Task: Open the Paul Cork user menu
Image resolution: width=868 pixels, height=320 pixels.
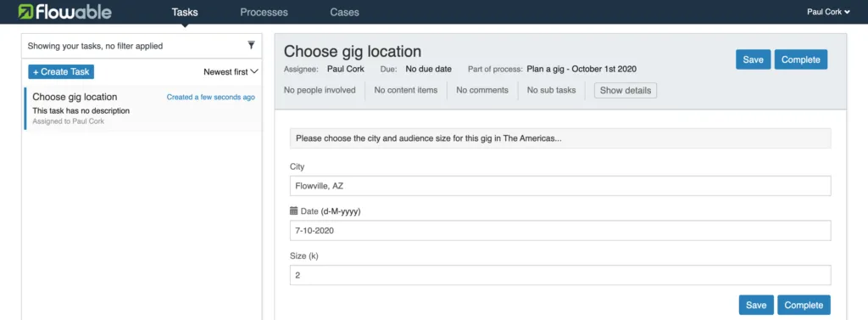Action: click(x=828, y=12)
